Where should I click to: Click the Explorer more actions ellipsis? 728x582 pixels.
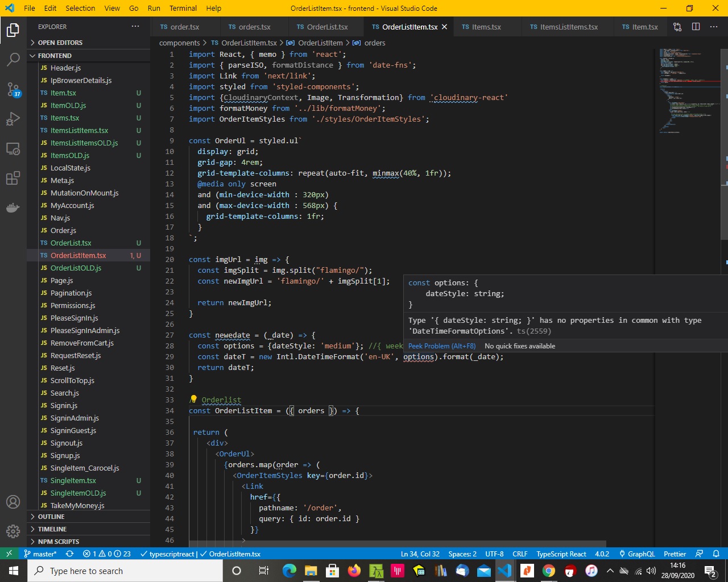click(135, 27)
